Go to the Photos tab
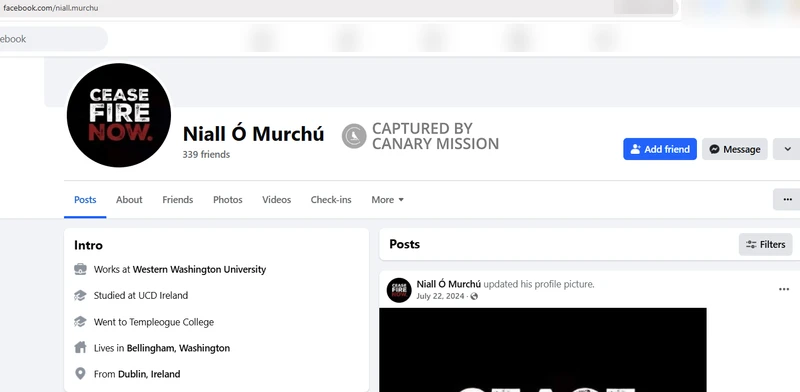Screen dimensions: 800x392 228,200
